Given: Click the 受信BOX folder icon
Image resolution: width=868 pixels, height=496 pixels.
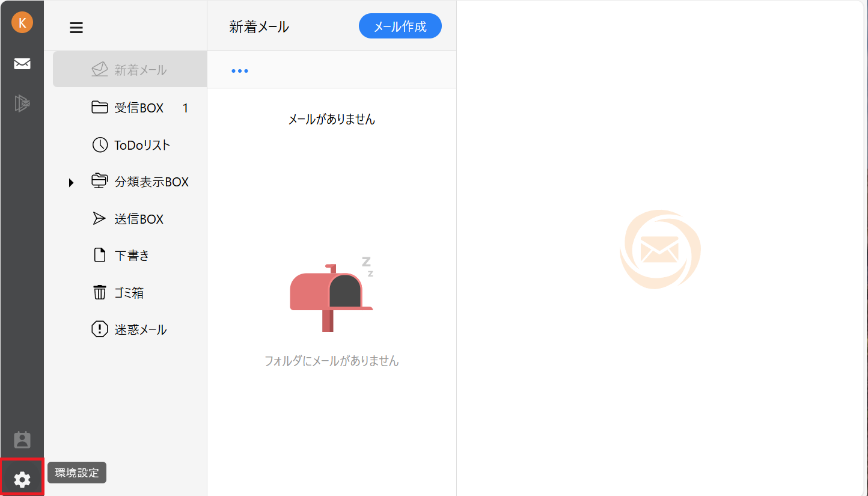Looking at the screenshot, I should pos(99,108).
